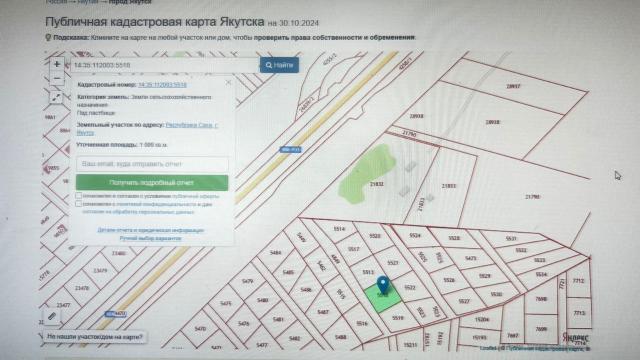This screenshot has height=360, width=640.
Task: Select parcel 7698 on the map
Action: coord(541,299)
